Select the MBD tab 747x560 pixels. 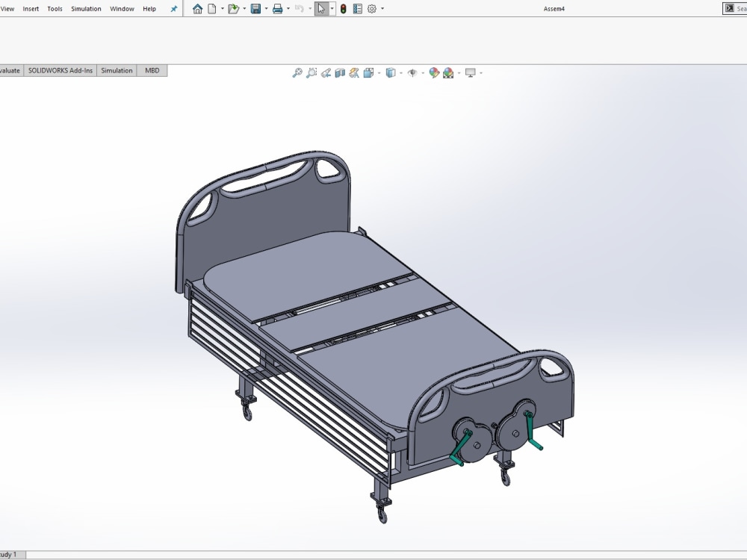152,70
